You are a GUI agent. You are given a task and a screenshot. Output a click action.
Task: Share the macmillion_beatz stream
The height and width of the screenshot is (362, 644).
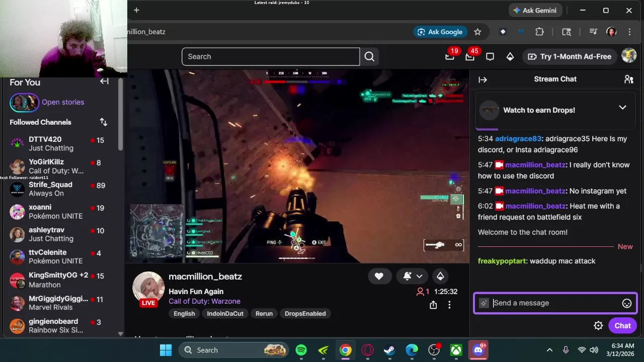433,305
